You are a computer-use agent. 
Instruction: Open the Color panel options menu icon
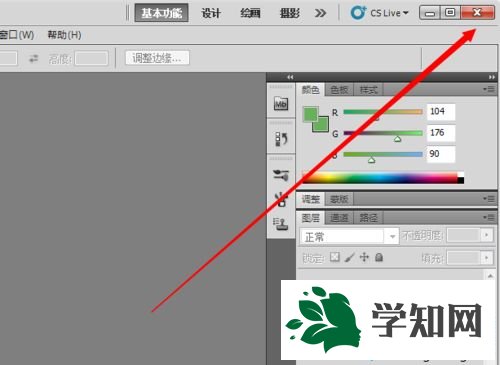[489, 89]
